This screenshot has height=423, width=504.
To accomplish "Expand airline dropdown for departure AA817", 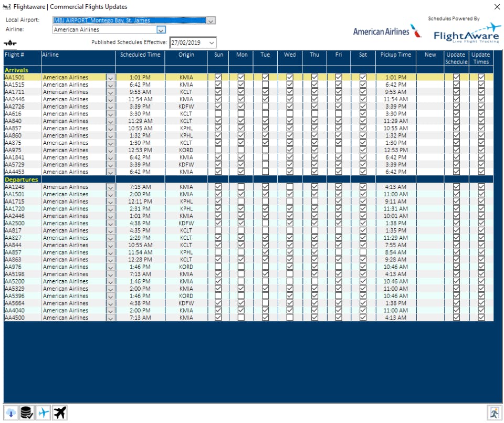I will click(x=110, y=230).
